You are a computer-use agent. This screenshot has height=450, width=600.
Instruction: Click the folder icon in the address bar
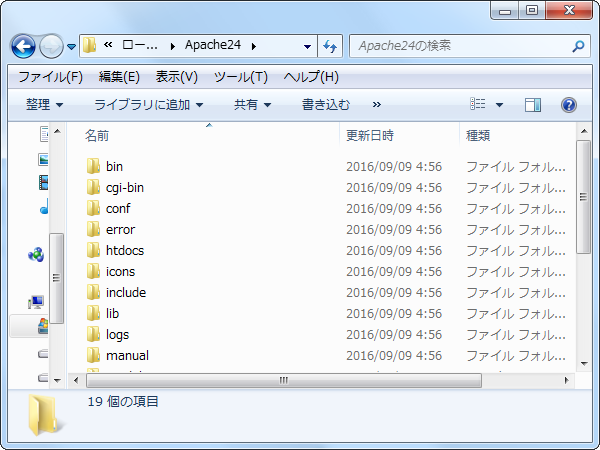[90, 46]
